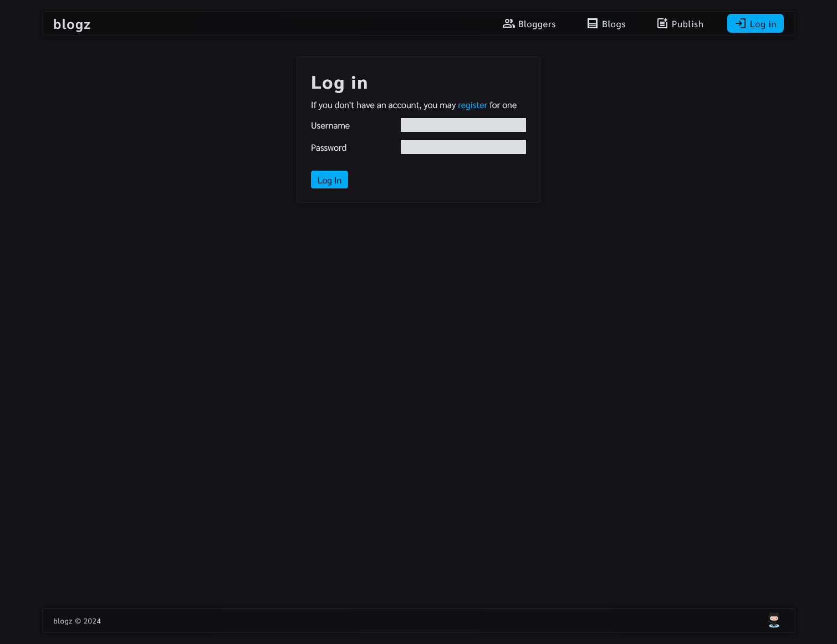Click the blogz © 2024 footer text
The height and width of the screenshot is (644, 837).
[x=77, y=621]
